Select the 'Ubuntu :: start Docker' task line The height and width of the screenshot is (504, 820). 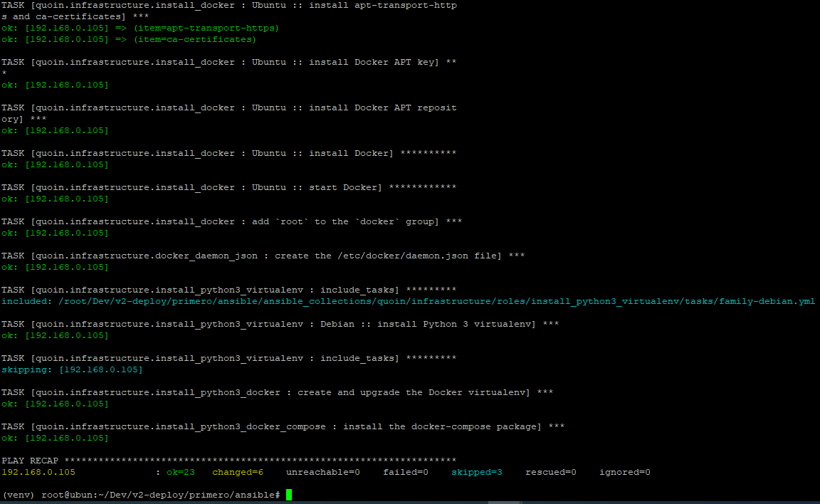click(x=228, y=187)
